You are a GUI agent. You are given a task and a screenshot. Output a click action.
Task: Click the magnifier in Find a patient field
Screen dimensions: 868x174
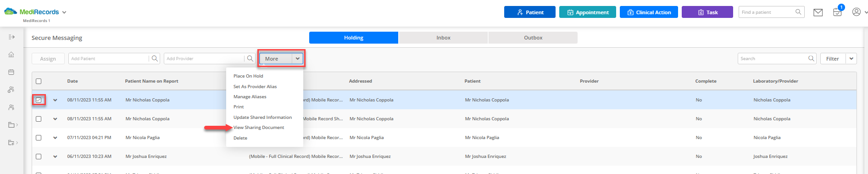click(x=798, y=12)
